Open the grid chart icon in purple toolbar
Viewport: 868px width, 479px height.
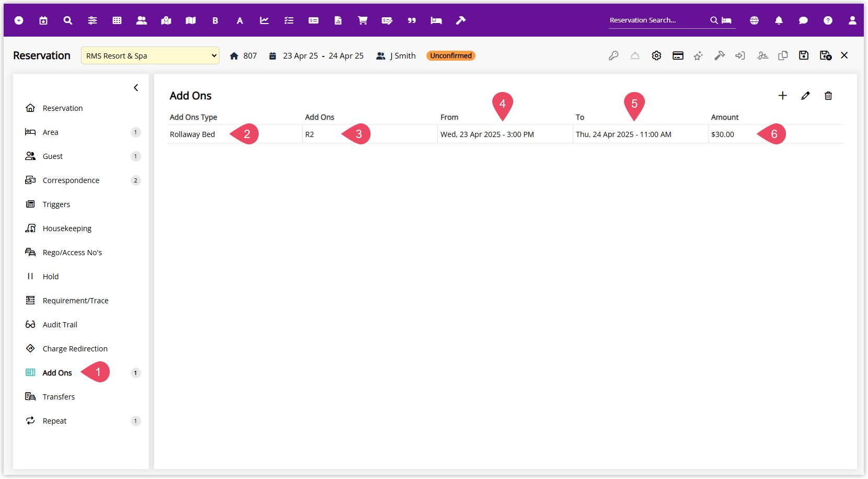point(117,20)
